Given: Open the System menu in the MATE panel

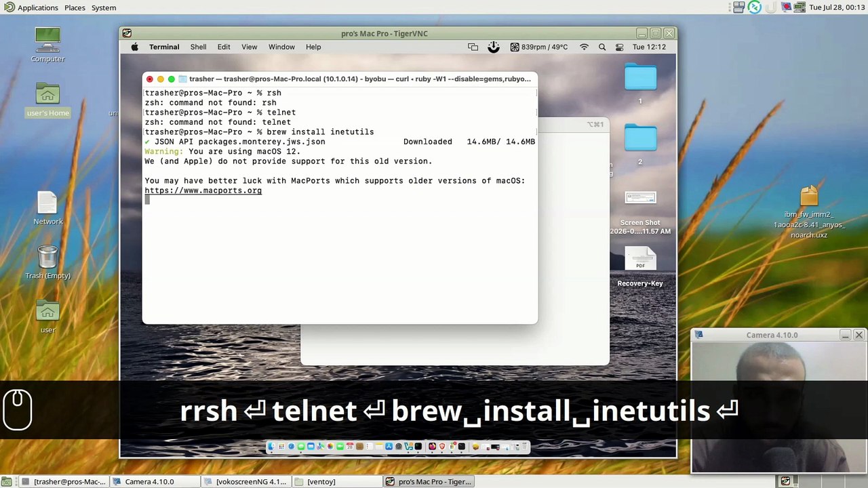Looking at the screenshot, I should point(104,7).
